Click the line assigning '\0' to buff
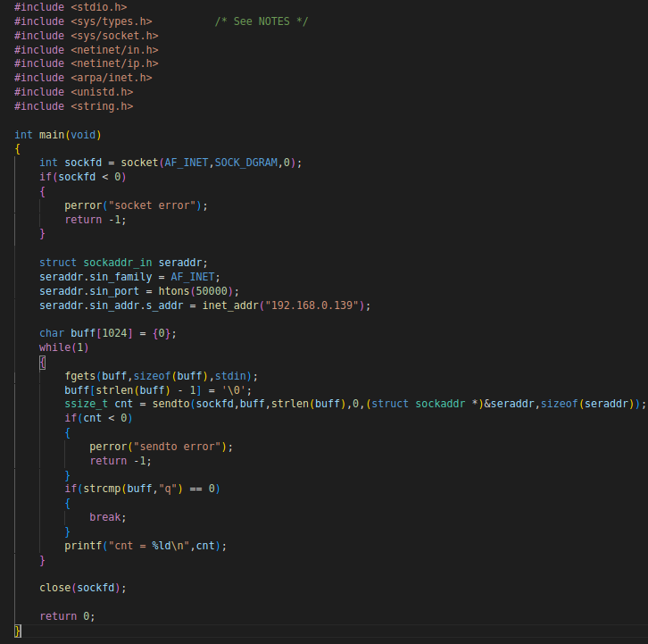 click(158, 390)
